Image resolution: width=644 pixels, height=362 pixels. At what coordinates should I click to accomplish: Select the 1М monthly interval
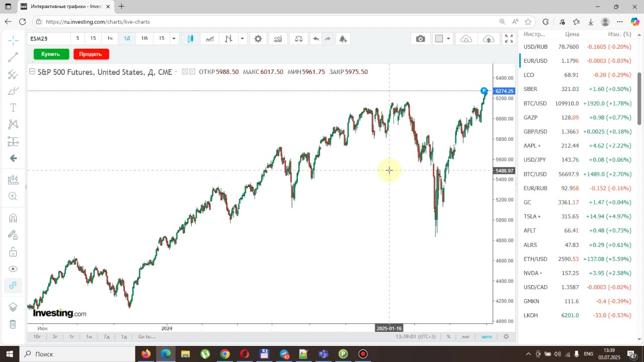click(144, 38)
